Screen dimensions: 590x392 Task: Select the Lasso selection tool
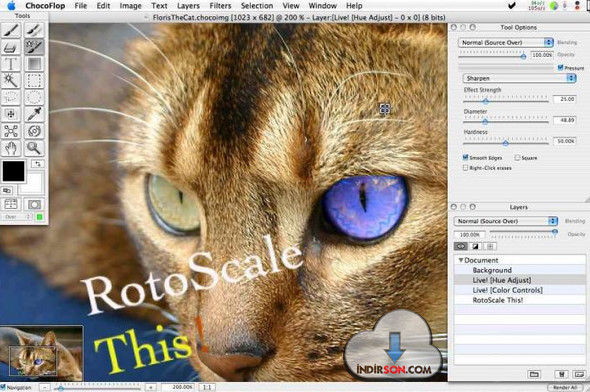click(x=11, y=97)
